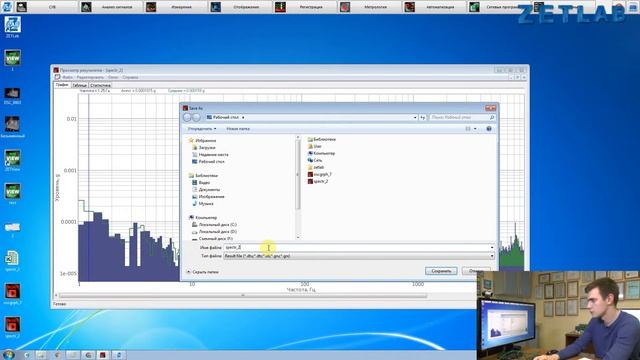
Task: Expand the address bar path dropdown
Action: click(415, 117)
